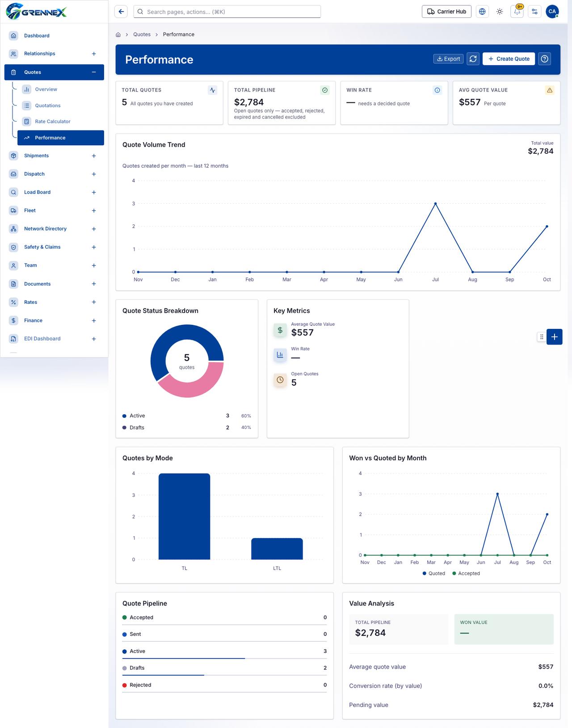Click the Win Rate info icon
The image size is (572, 728).
click(x=437, y=90)
